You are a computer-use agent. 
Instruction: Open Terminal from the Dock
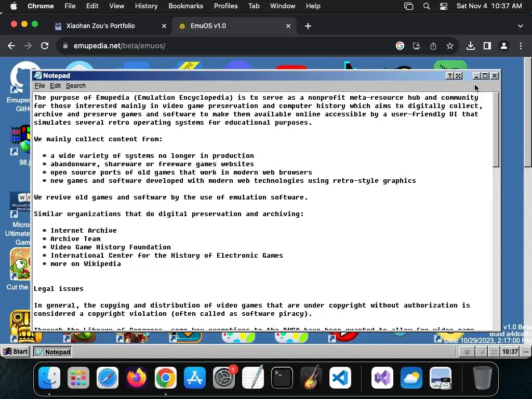point(282,378)
